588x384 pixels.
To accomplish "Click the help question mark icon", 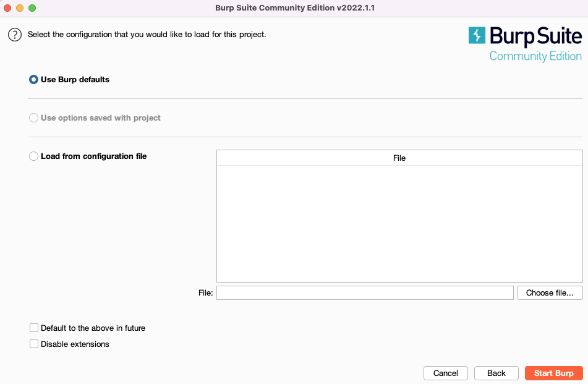I will tap(14, 34).
